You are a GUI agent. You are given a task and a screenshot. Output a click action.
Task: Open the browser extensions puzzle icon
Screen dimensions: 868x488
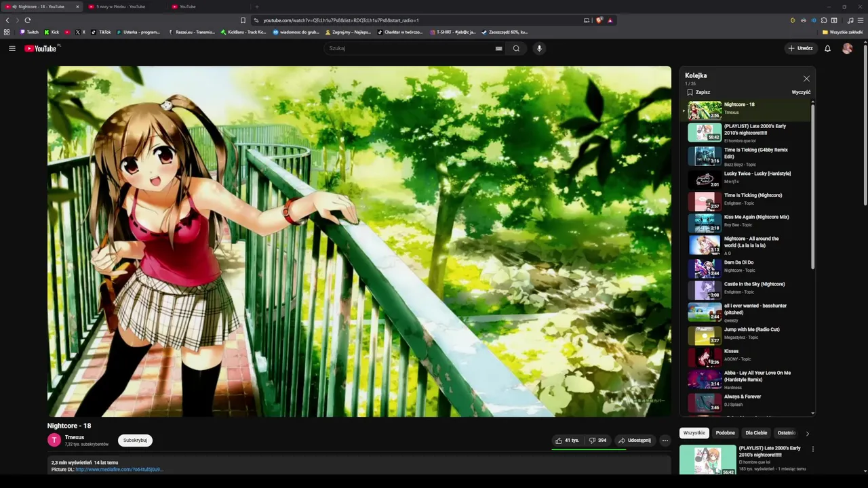click(x=824, y=20)
